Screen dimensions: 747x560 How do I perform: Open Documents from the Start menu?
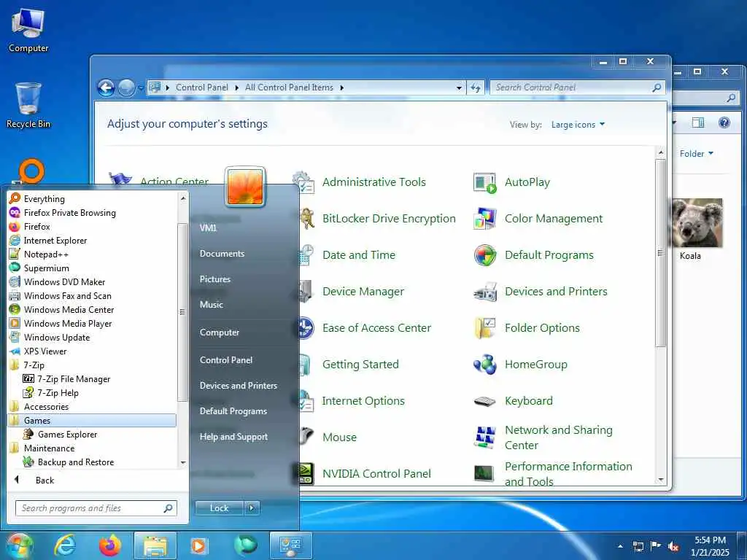tap(222, 254)
